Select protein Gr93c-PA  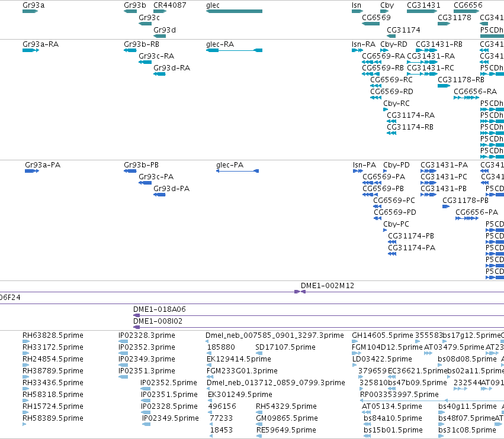pyautogui.click(x=156, y=177)
